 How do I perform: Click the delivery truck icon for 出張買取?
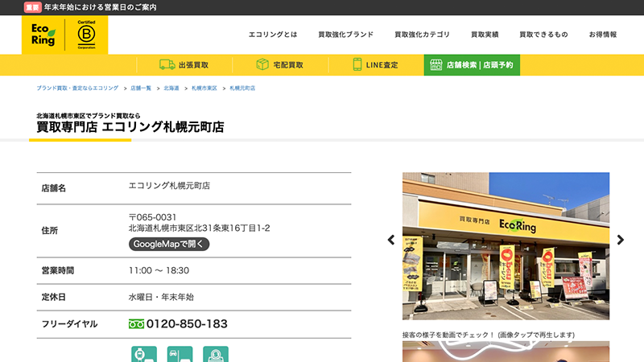point(167,64)
